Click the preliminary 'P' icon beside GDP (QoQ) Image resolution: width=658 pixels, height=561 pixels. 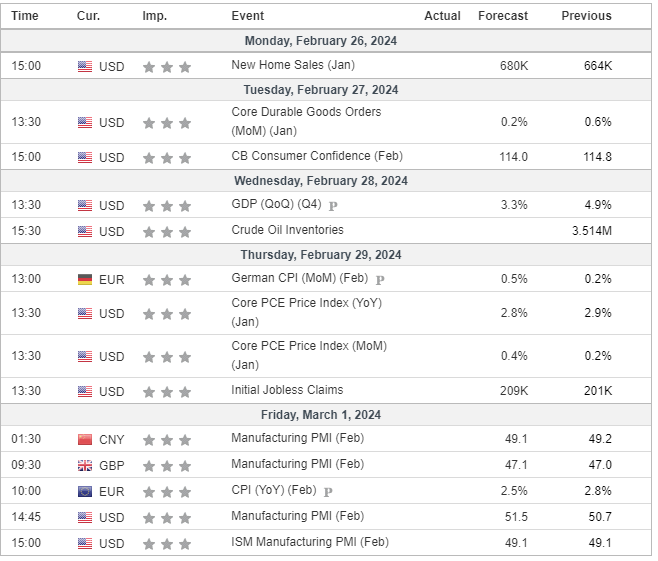coord(333,206)
